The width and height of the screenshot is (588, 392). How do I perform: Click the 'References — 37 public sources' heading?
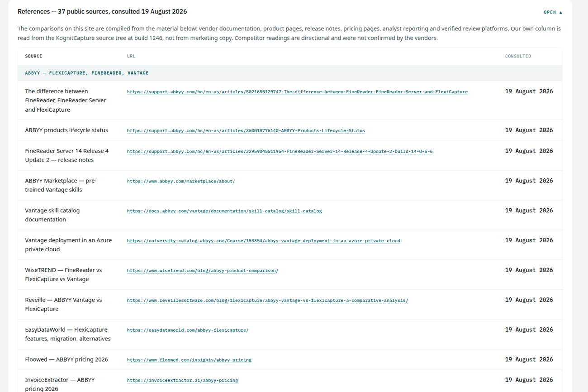coord(102,12)
